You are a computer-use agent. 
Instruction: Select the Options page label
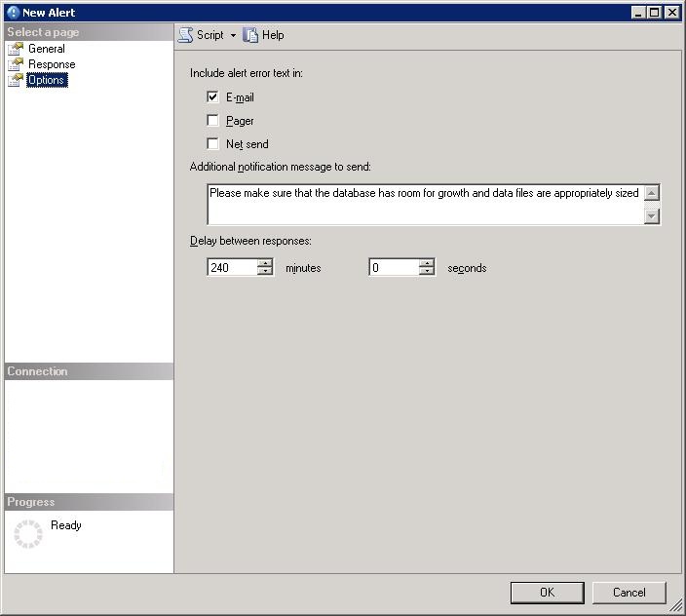tap(47, 80)
